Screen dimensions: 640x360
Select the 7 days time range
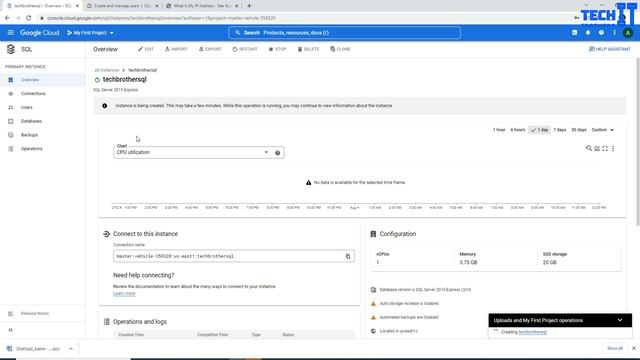(560, 130)
